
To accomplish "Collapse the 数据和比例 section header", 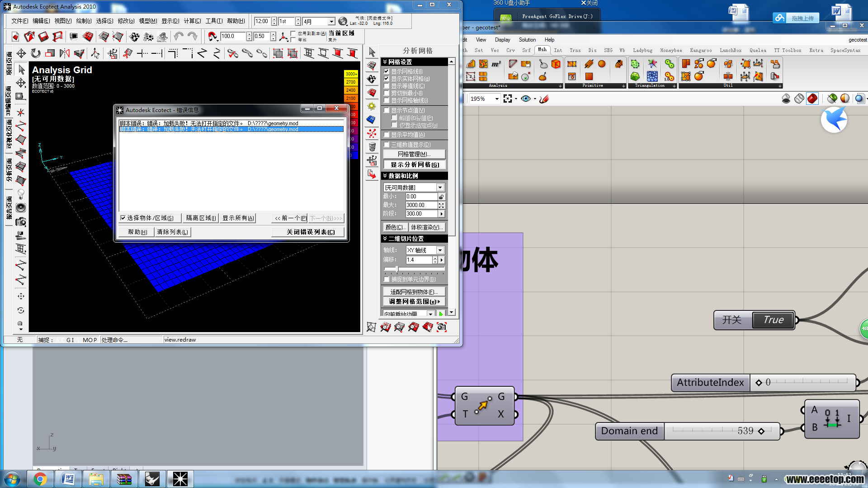I will pos(415,176).
